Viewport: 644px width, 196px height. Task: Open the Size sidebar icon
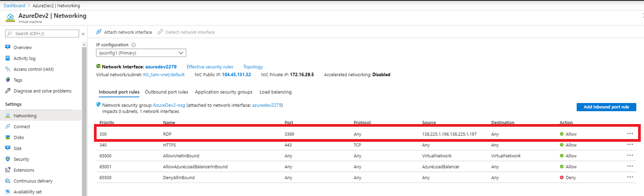(8, 148)
